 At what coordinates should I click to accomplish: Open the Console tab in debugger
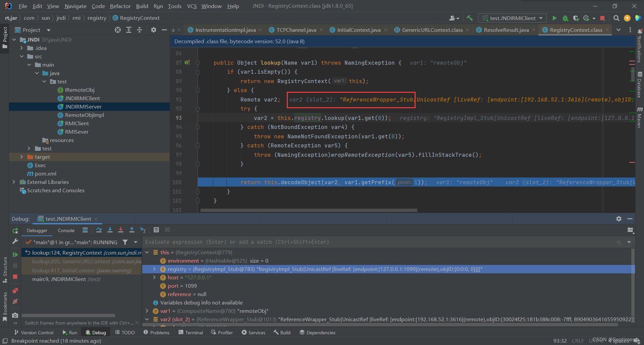click(x=66, y=230)
